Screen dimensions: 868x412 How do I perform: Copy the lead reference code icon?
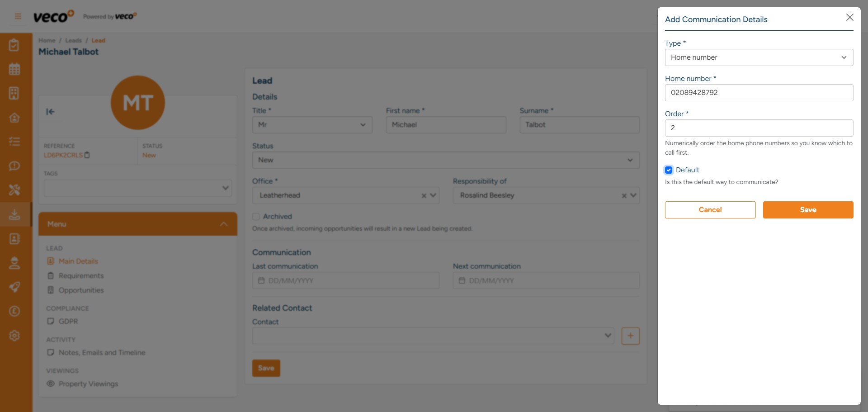point(87,155)
